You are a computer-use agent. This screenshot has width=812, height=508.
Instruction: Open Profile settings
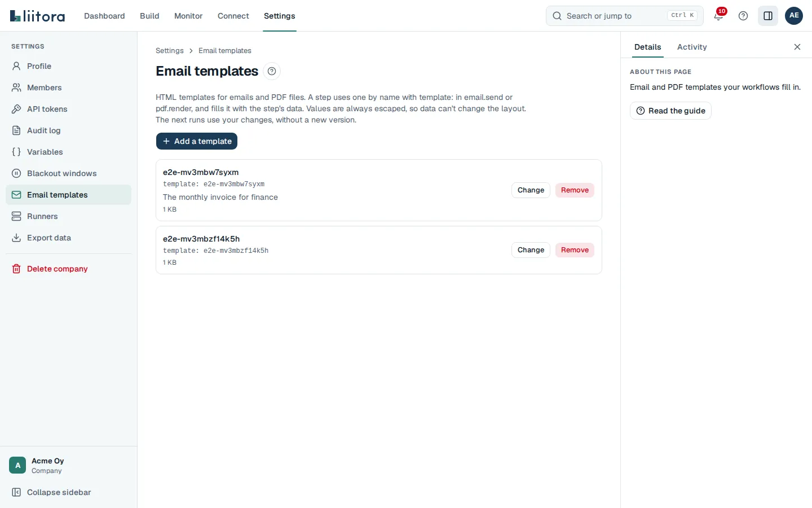pyautogui.click(x=68, y=66)
